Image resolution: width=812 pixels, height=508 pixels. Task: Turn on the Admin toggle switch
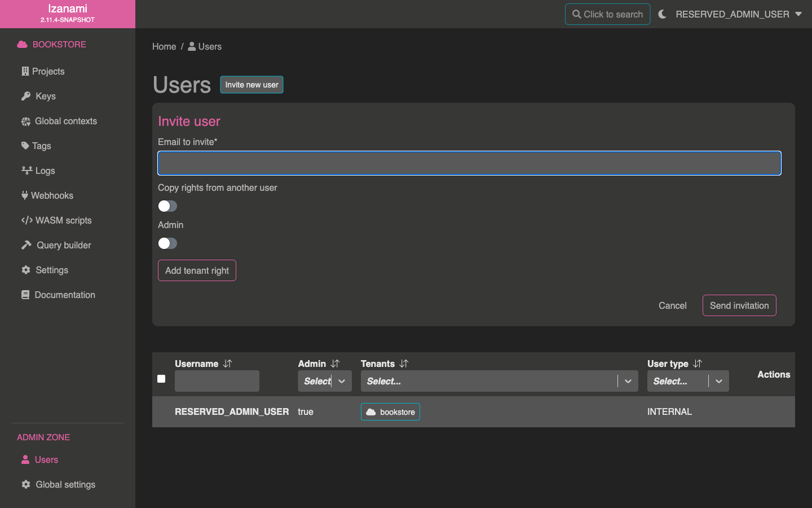[167, 243]
